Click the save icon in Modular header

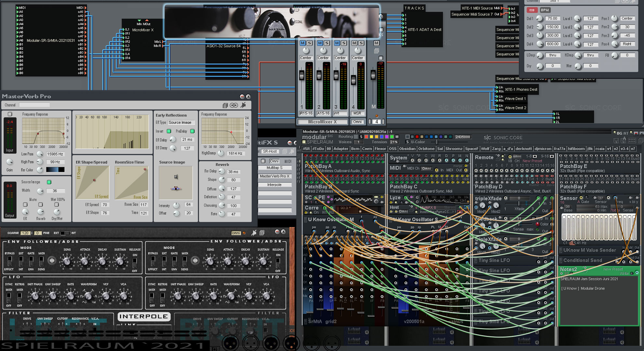(616, 141)
